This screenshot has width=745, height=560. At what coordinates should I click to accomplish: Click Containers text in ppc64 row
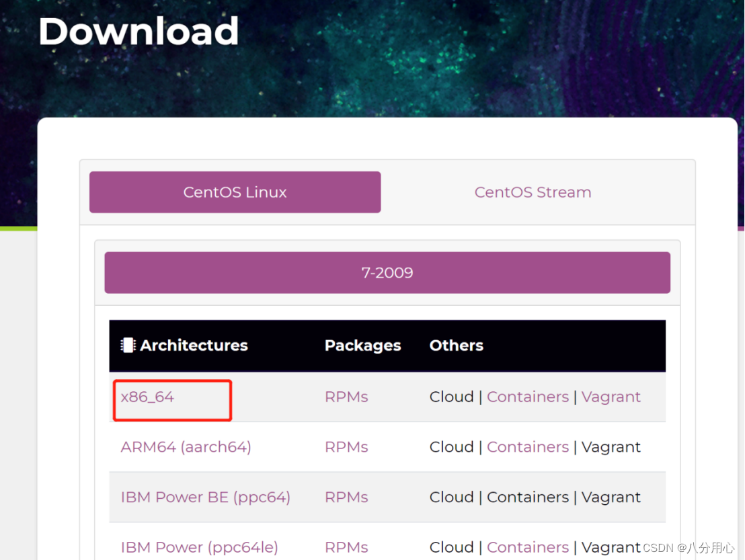coord(528,497)
